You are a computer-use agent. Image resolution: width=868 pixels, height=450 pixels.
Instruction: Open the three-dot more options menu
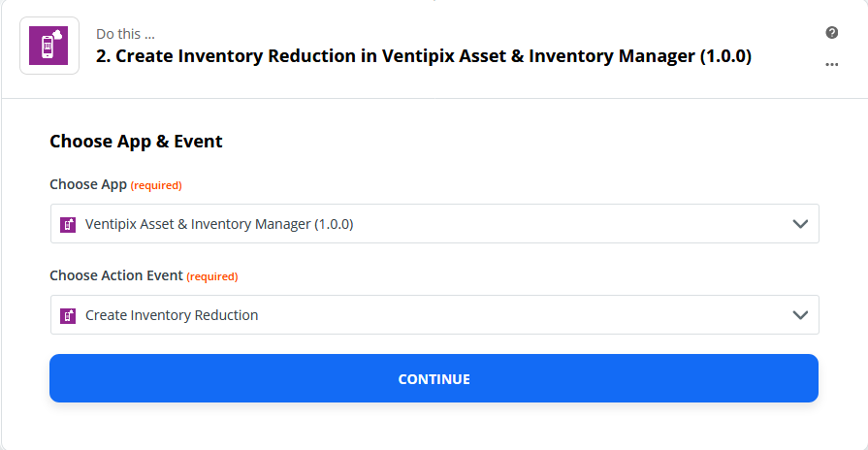(x=831, y=64)
